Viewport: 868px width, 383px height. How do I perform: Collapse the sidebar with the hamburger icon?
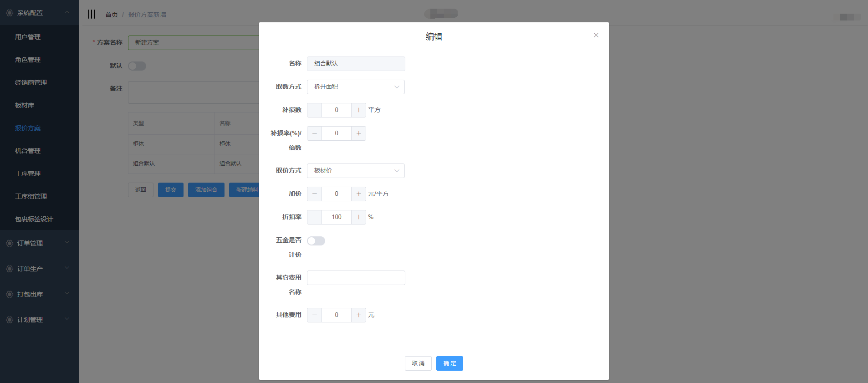click(92, 14)
